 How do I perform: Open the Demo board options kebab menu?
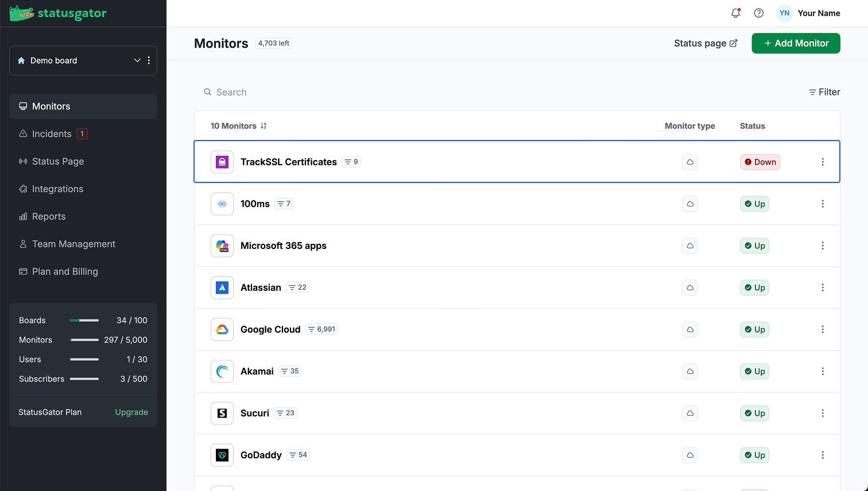tap(149, 60)
